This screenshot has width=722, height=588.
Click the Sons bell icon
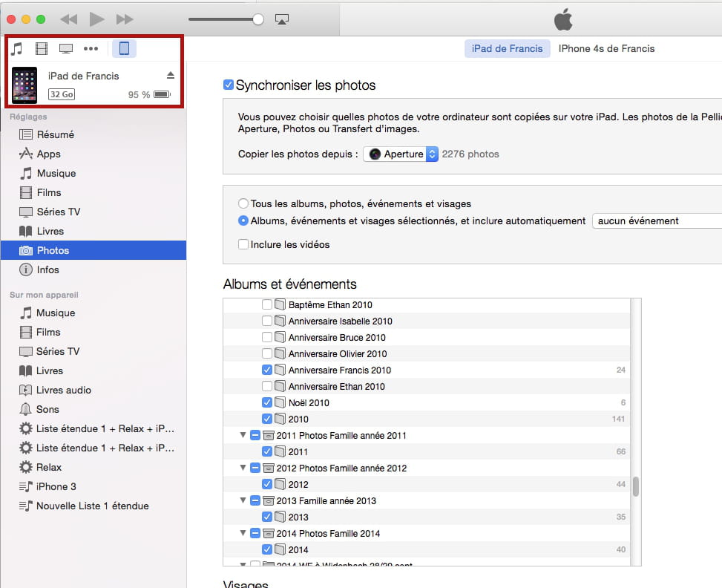pos(26,409)
